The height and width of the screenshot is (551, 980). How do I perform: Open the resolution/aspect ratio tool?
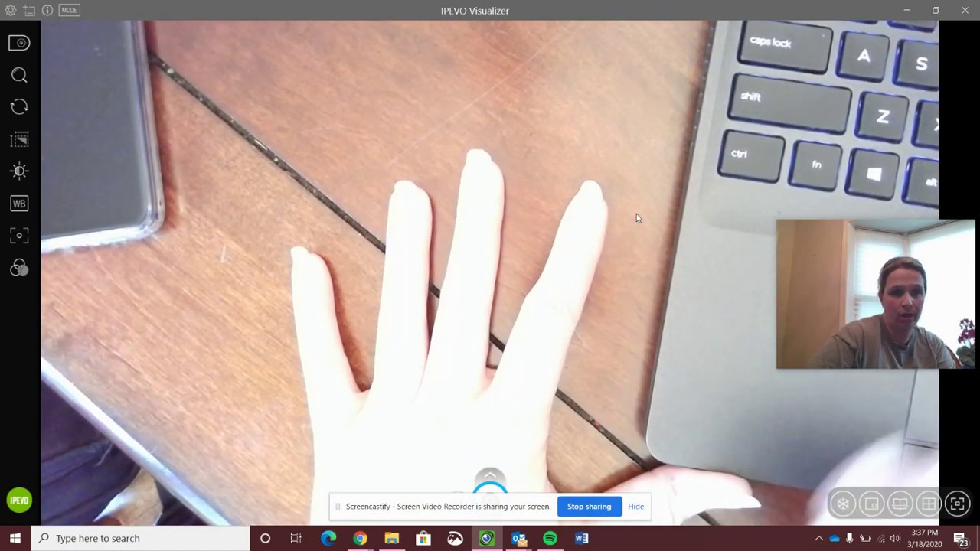click(x=19, y=139)
